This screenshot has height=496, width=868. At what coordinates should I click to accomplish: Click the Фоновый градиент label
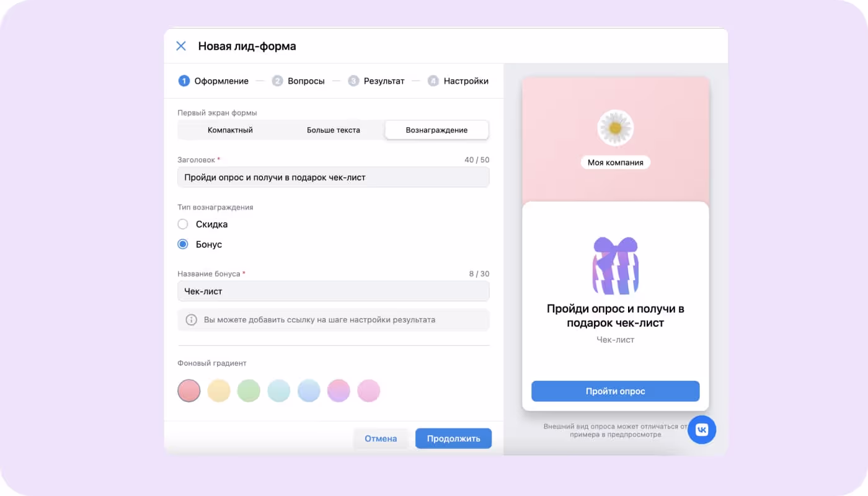pos(212,363)
